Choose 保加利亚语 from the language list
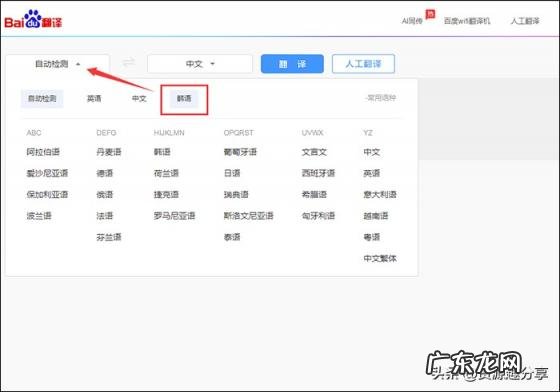The width and height of the screenshot is (560, 392). click(47, 195)
